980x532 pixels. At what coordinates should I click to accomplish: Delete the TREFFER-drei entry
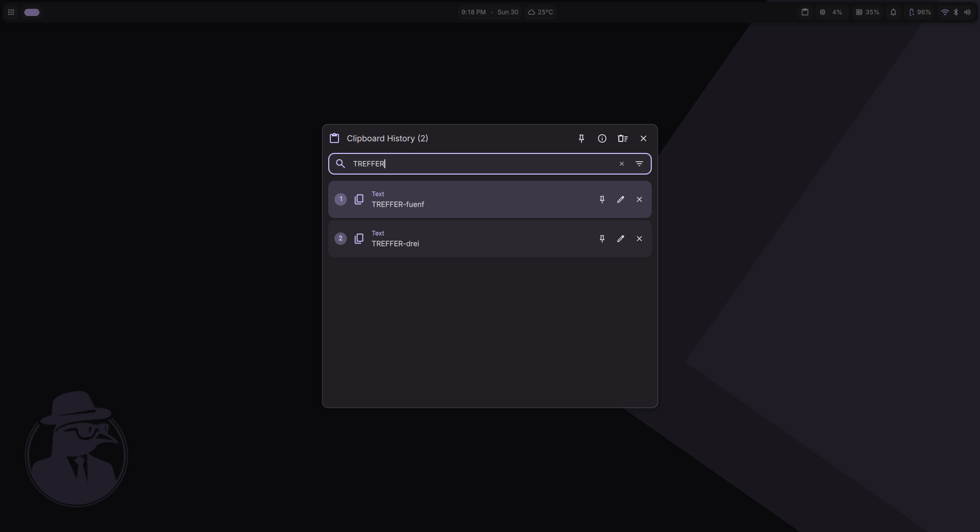point(639,239)
